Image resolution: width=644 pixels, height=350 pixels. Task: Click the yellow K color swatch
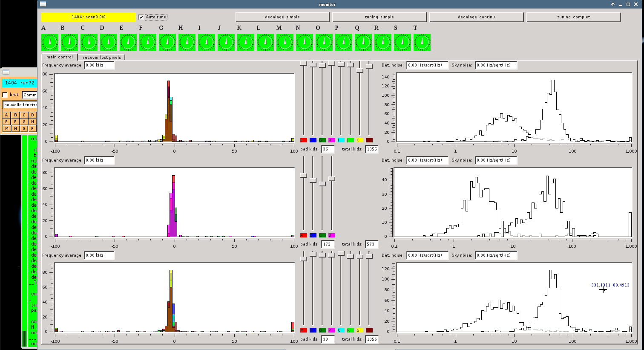tap(359, 140)
